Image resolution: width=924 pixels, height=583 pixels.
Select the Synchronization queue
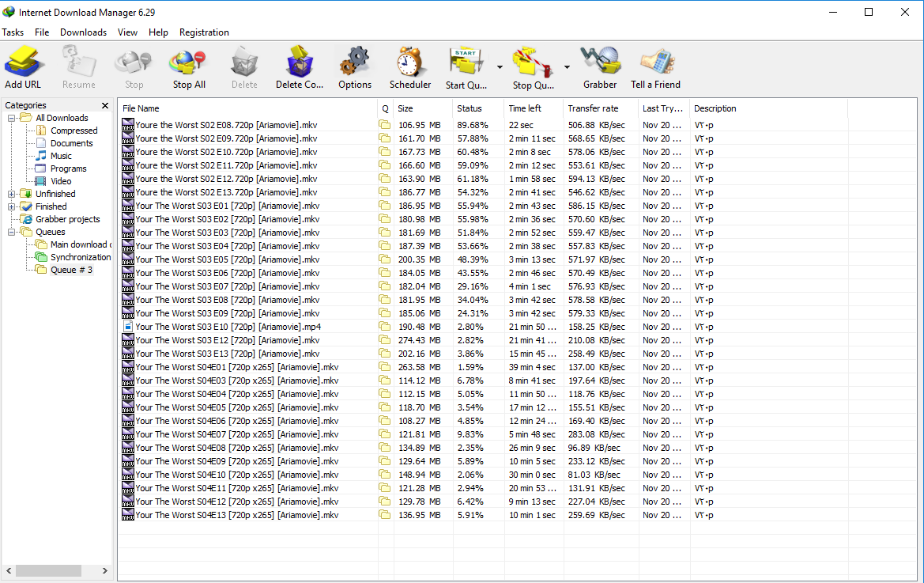coord(81,257)
